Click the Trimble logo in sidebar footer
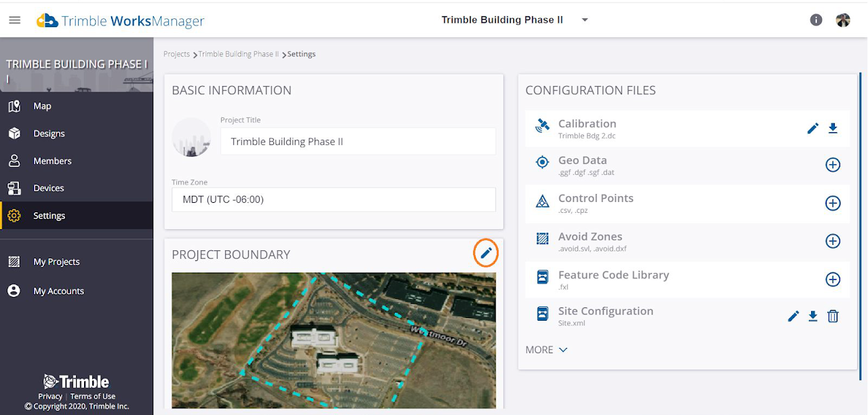868x415 pixels. [x=76, y=382]
